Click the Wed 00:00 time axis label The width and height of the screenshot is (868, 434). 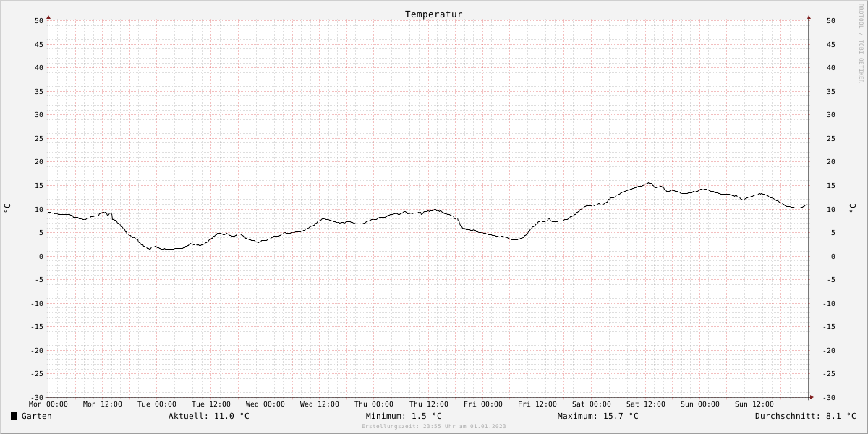tap(265, 404)
